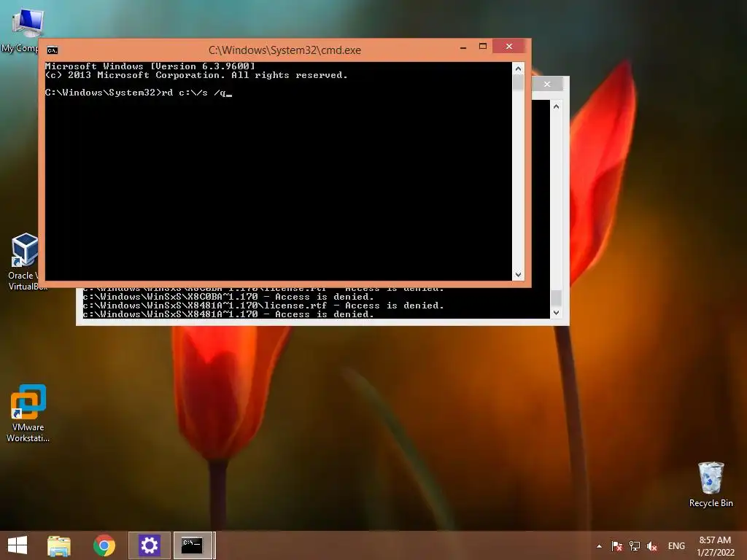Minimize the front cmd.exe window
Image resolution: width=747 pixels, height=560 pixels.
click(463, 47)
